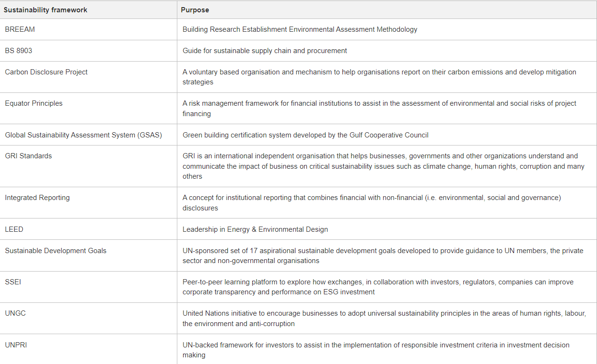Click the 'Sustainability framework' column header
This screenshot has height=364, width=597.
pos(46,10)
